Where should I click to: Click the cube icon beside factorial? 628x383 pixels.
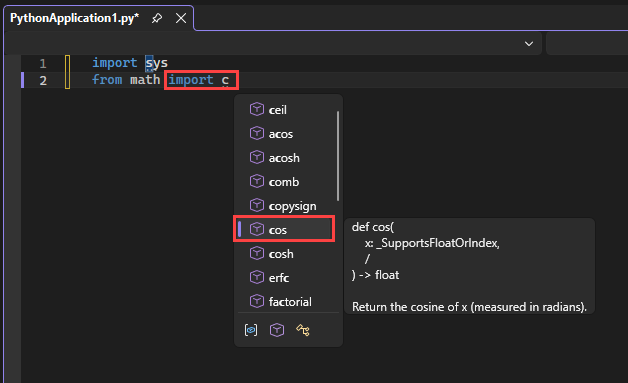pos(257,301)
